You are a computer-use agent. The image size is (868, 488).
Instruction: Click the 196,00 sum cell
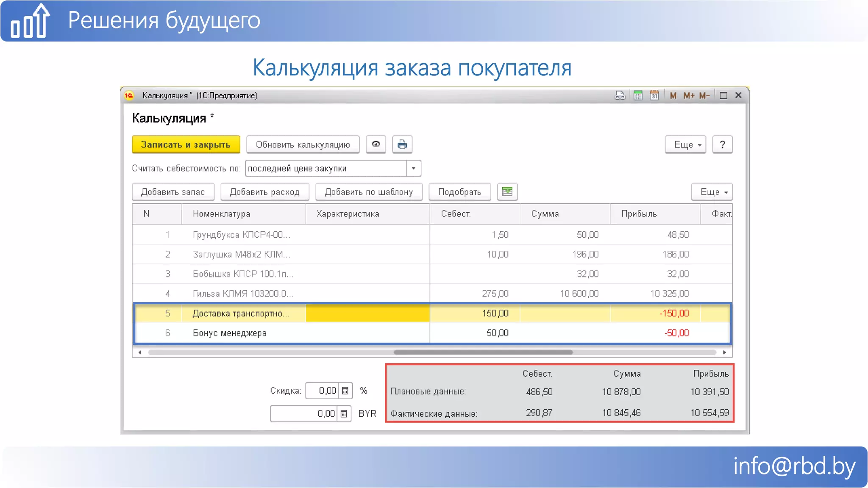(565, 254)
